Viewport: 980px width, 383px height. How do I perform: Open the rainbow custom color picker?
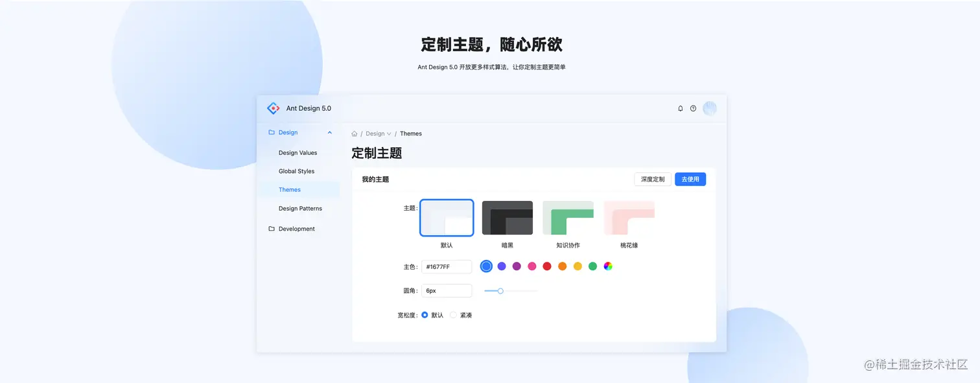click(608, 266)
